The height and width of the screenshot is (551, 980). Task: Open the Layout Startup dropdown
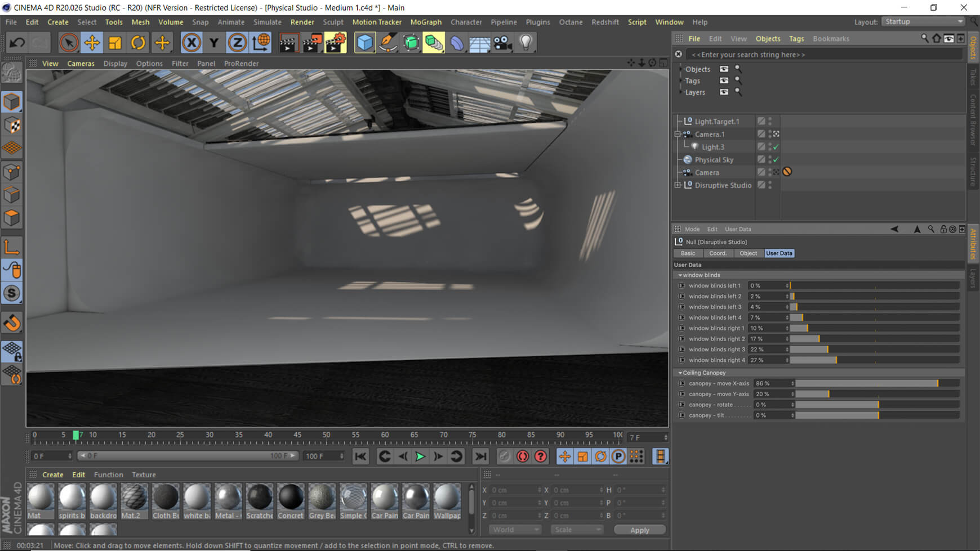(x=923, y=22)
